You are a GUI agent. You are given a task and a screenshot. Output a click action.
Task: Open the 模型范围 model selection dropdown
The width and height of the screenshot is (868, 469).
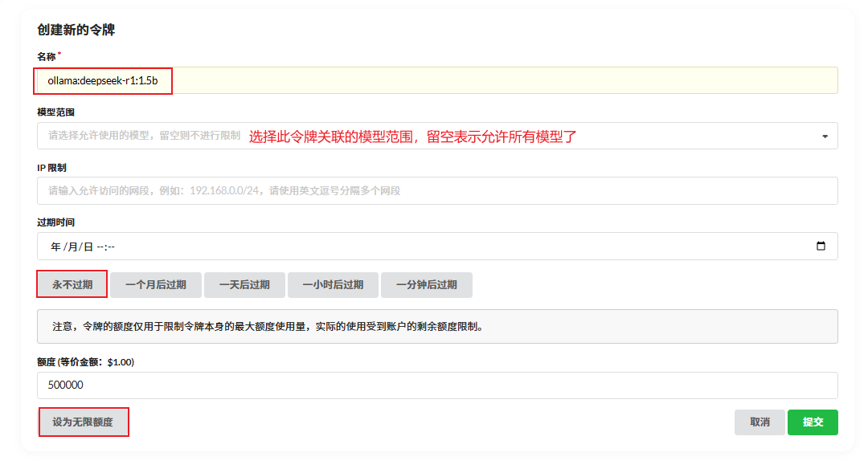click(x=437, y=136)
